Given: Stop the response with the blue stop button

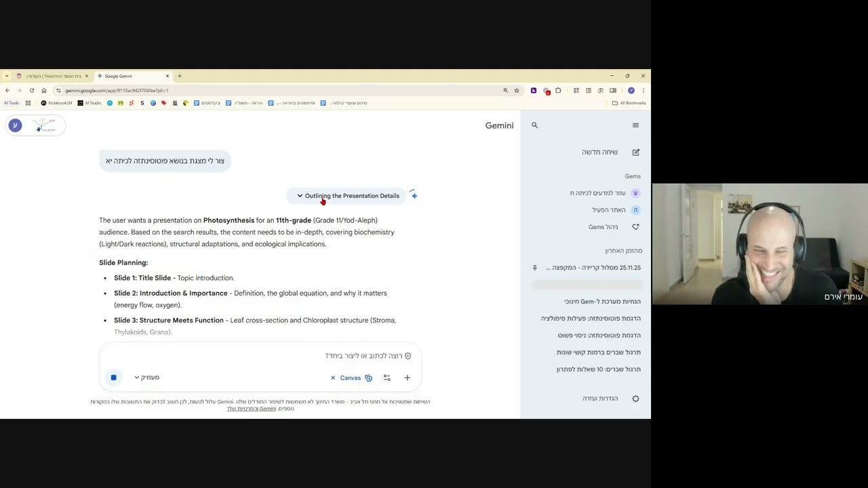Looking at the screenshot, I should pyautogui.click(x=113, y=378).
